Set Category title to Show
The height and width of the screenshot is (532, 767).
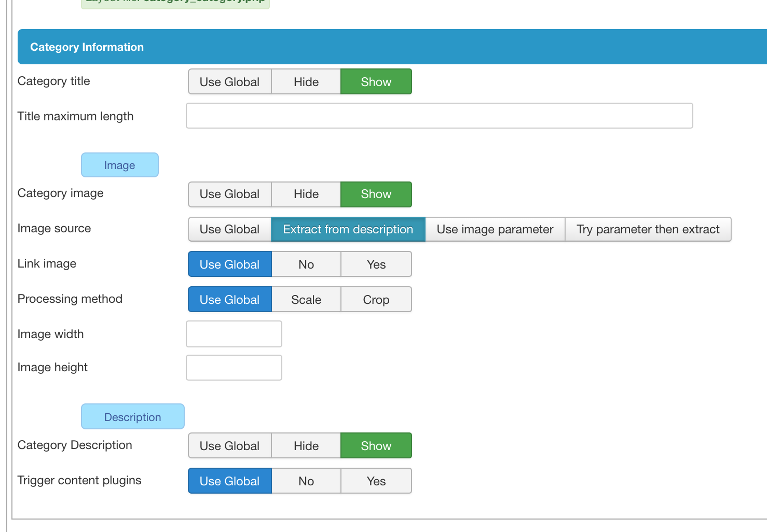376,82
